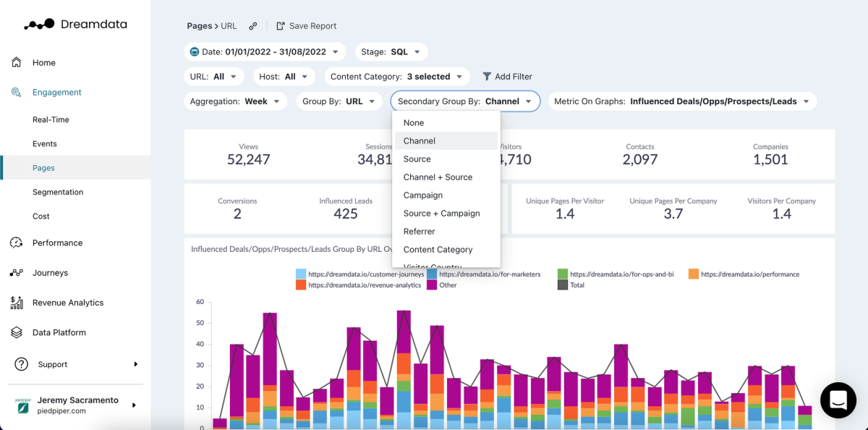868x430 pixels.
Task: Open the Metric On Graphs dropdown
Action: [681, 101]
